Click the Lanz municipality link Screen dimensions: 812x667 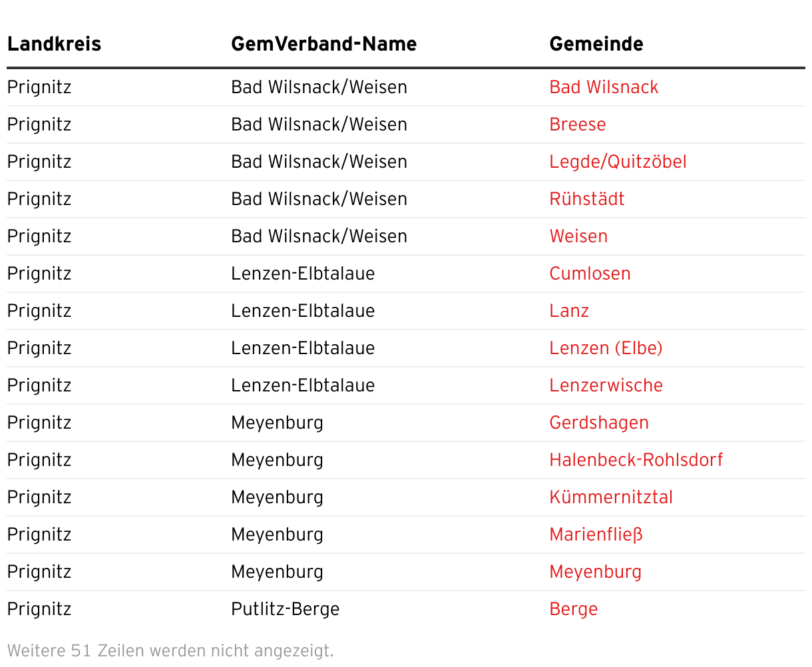coord(569,311)
